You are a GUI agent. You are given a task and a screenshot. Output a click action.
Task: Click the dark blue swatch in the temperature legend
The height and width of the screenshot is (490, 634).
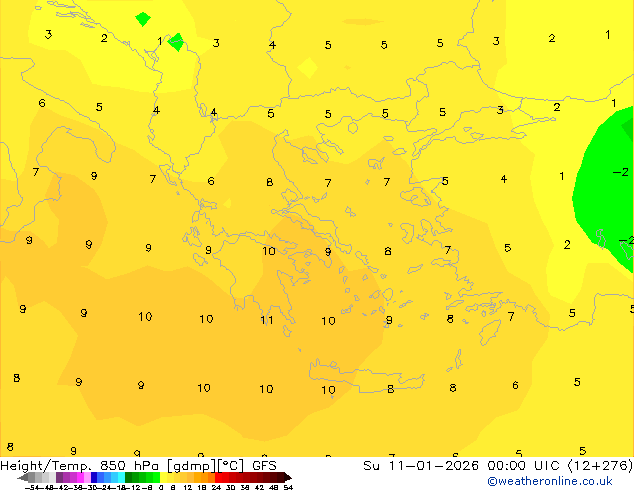click(94, 477)
